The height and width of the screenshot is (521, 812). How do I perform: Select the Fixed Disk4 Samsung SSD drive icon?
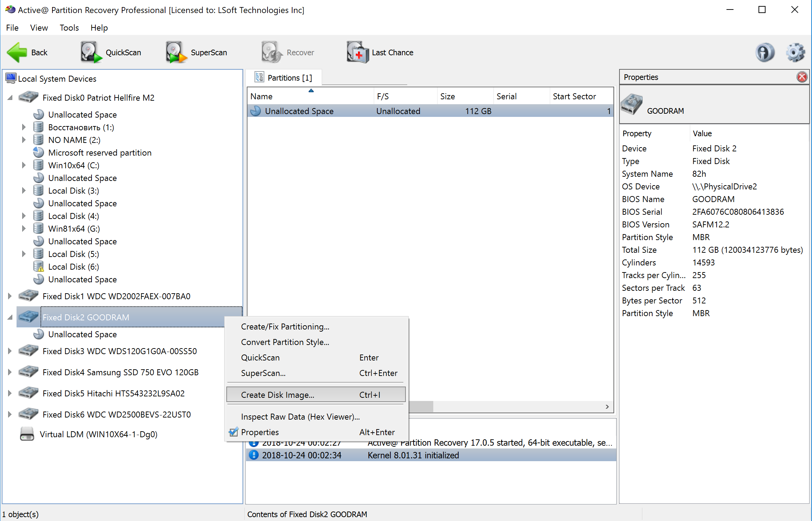(x=28, y=372)
